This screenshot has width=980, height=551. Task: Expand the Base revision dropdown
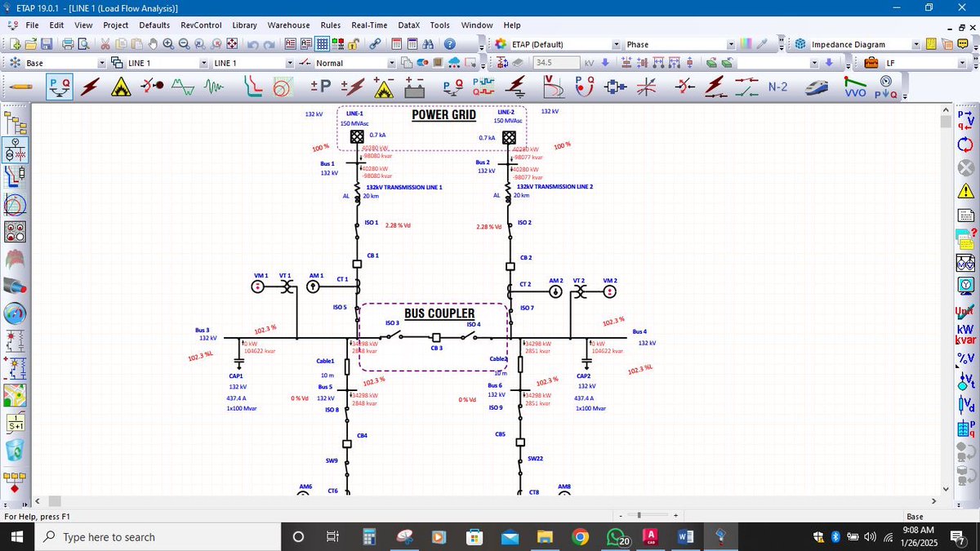[102, 63]
